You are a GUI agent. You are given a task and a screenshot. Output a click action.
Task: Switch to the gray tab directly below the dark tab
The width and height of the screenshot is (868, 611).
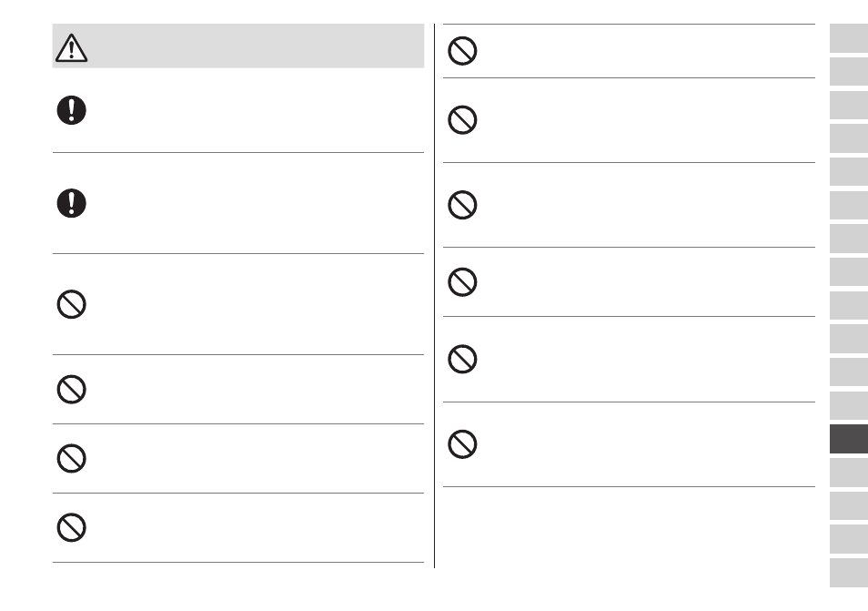point(849,473)
